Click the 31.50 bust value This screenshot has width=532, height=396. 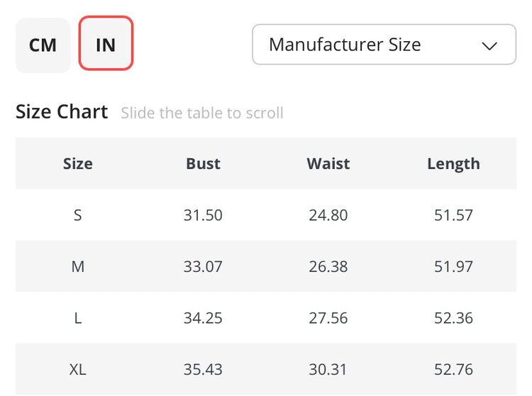[x=203, y=215]
